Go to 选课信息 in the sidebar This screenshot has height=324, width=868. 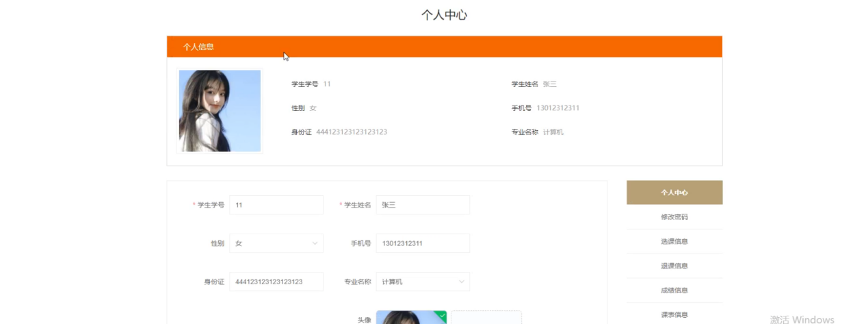click(674, 242)
